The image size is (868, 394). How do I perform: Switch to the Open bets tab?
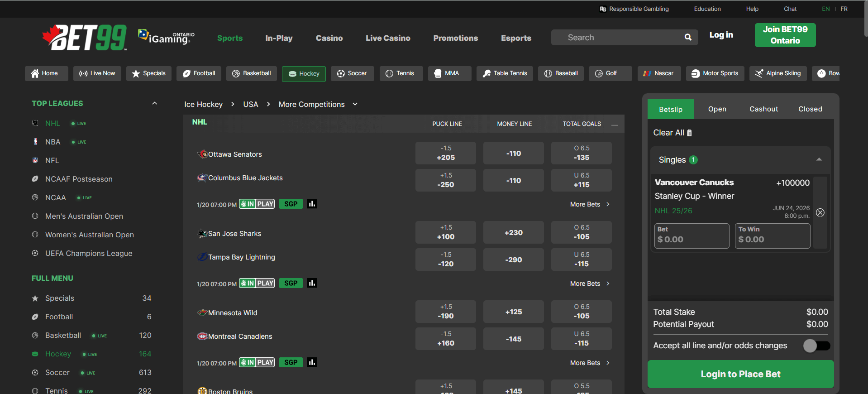point(717,109)
